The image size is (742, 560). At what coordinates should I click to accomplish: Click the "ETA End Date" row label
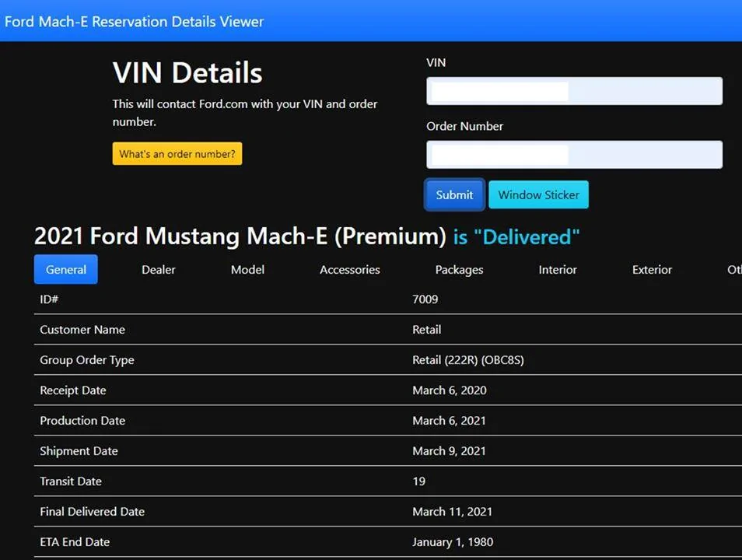(x=75, y=542)
